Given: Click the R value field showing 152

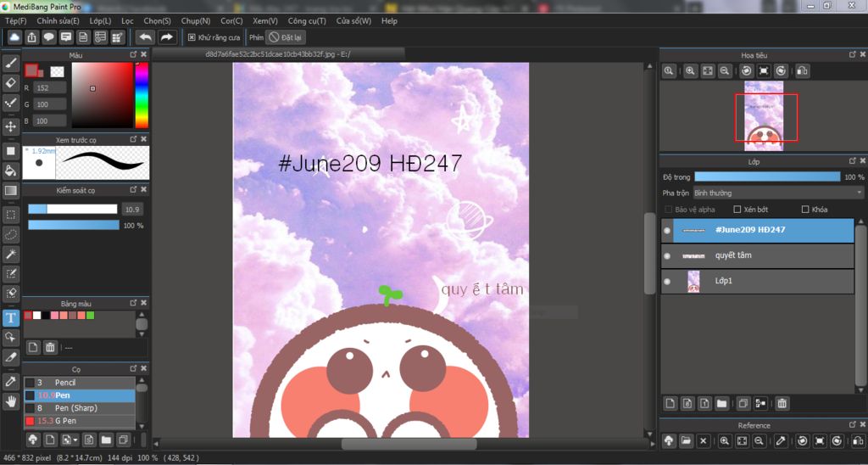Looking at the screenshot, I should coord(50,87).
